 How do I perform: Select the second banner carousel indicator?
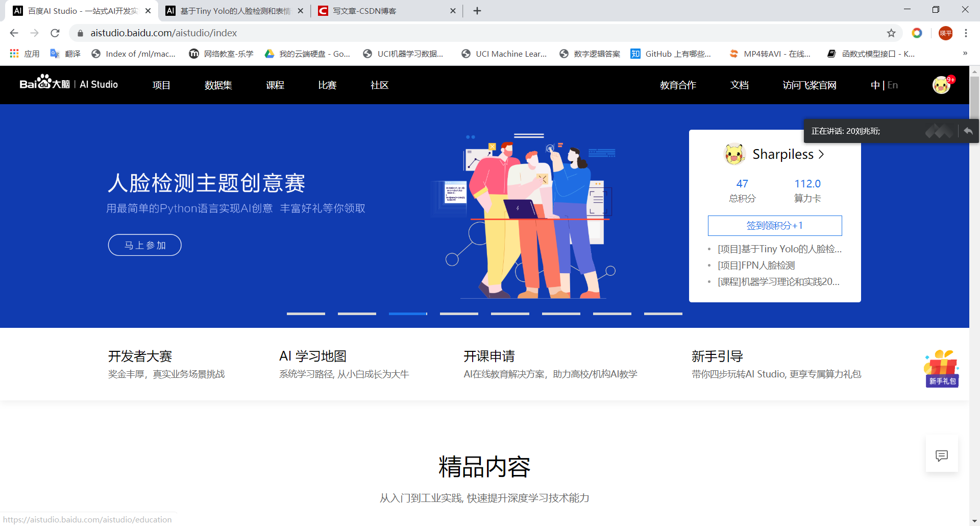click(x=357, y=314)
